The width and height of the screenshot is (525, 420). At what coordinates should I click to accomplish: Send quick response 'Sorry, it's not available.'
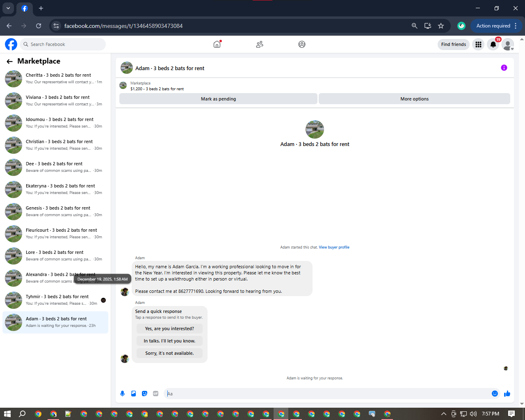169,353
